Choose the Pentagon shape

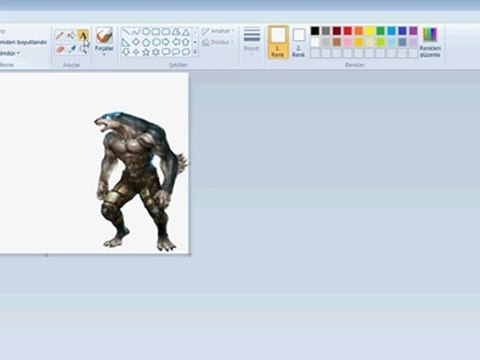[x=146, y=42]
